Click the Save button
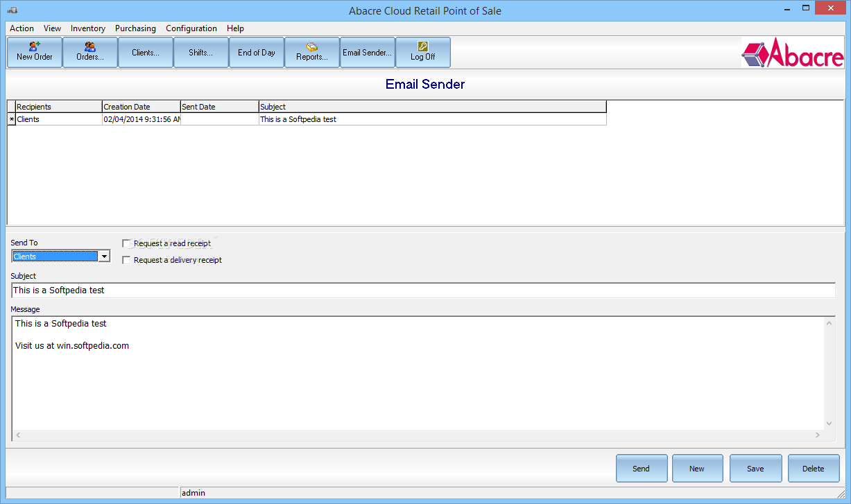 click(755, 469)
